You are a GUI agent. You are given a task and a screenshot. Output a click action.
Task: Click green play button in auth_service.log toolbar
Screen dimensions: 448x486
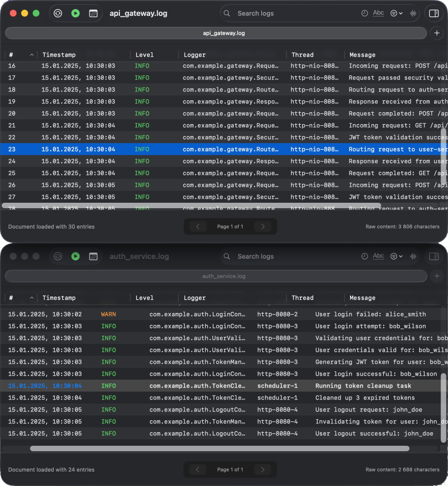click(75, 256)
